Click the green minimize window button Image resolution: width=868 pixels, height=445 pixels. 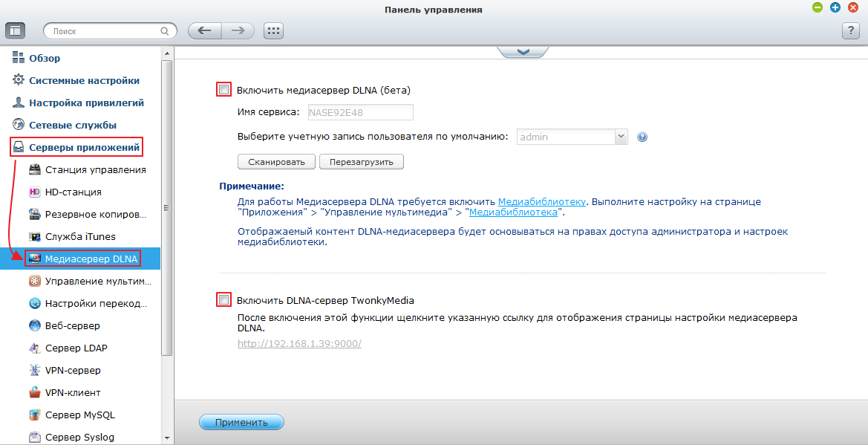pyautogui.click(x=817, y=7)
